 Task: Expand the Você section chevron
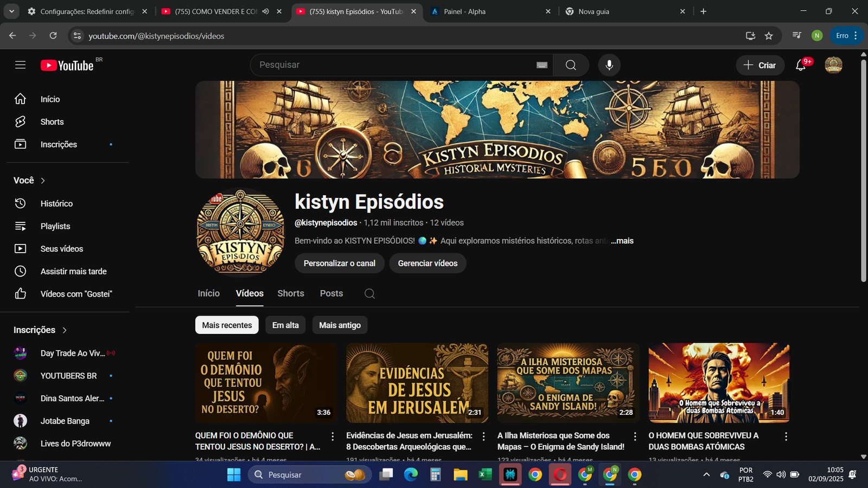(43, 181)
